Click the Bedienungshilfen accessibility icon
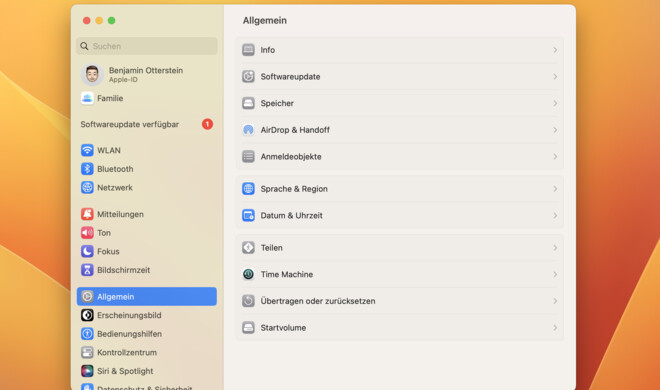Screen dimensions: 660x390 click(87, 334)
